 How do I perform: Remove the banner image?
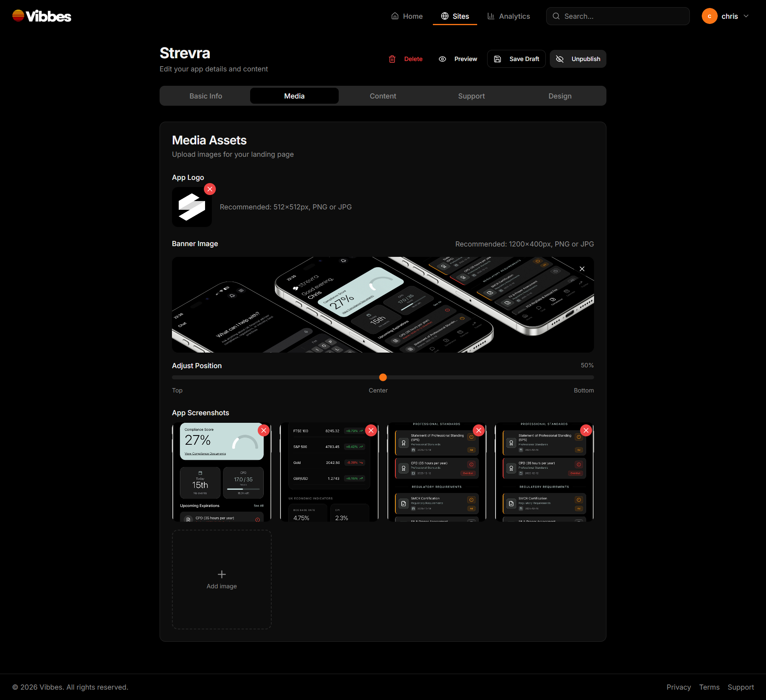click(582, 269)
